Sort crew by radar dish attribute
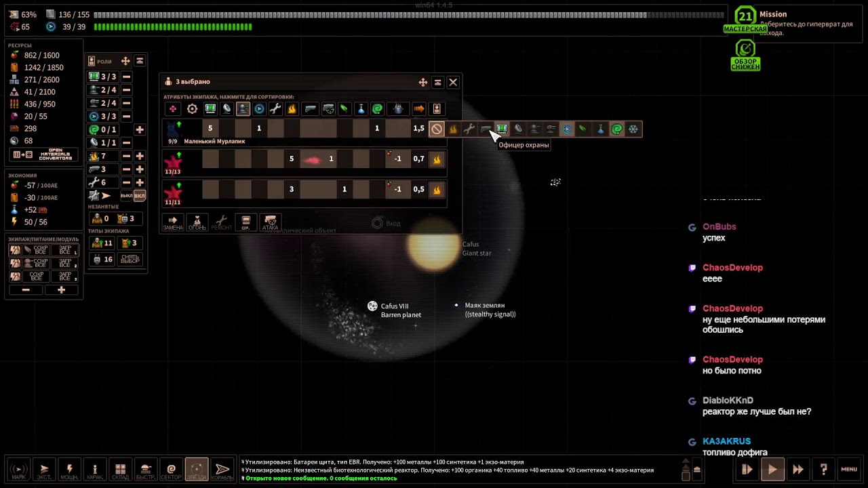 pyautogui.click(x=226, y=108)
